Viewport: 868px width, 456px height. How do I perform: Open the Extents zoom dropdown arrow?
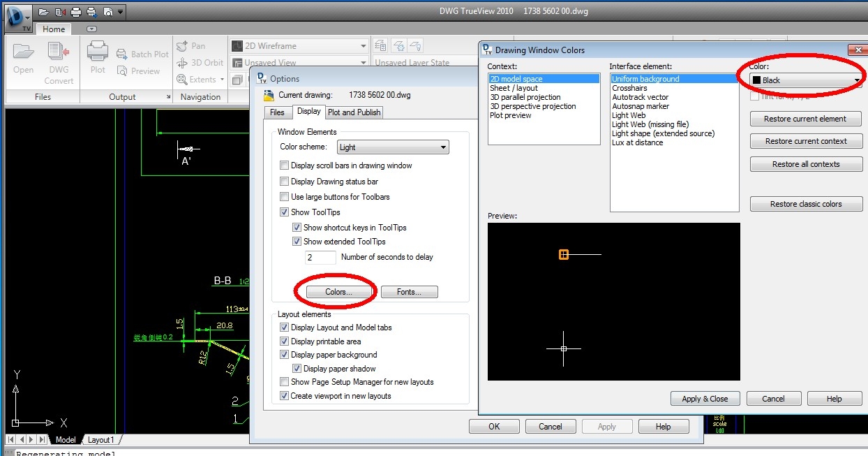tap(222, 79)
